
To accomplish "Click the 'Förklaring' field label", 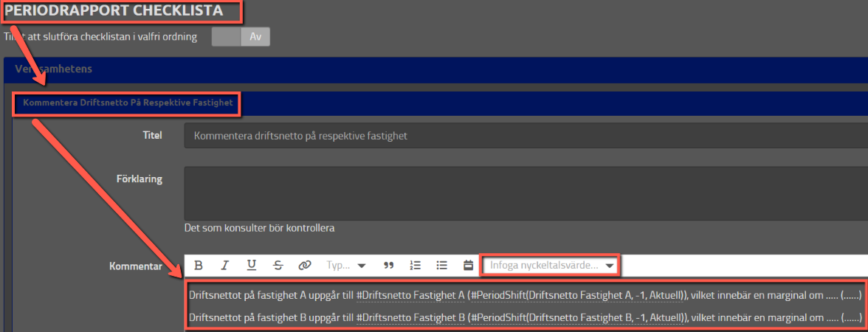I will 138,179.
